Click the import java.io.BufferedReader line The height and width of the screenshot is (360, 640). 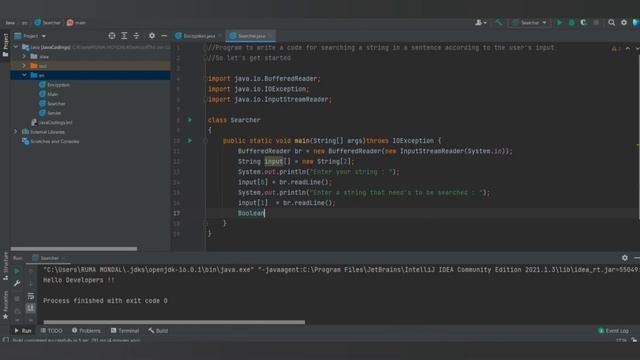264,79
